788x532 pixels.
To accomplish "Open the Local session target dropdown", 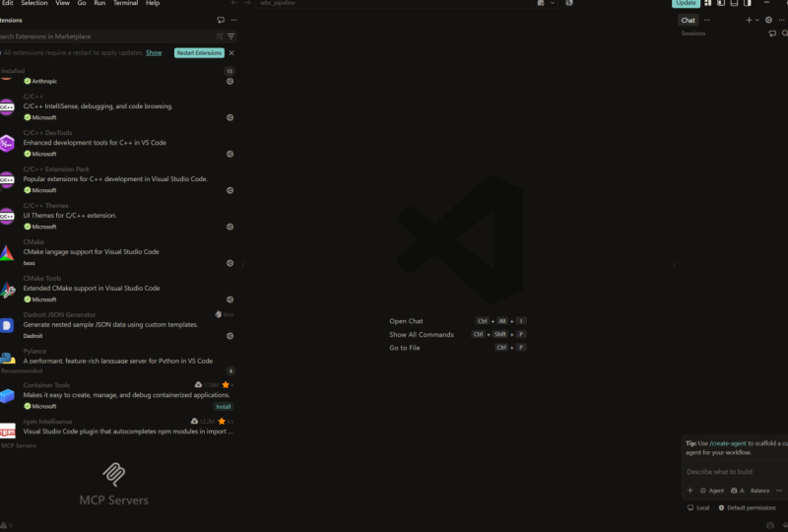I will 698,508.
